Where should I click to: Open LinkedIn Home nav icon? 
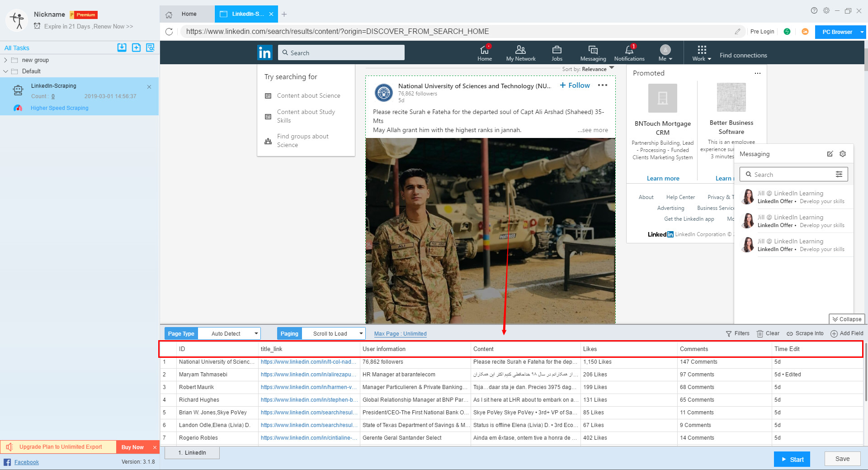pyautogui.click(x=485, y=53)
